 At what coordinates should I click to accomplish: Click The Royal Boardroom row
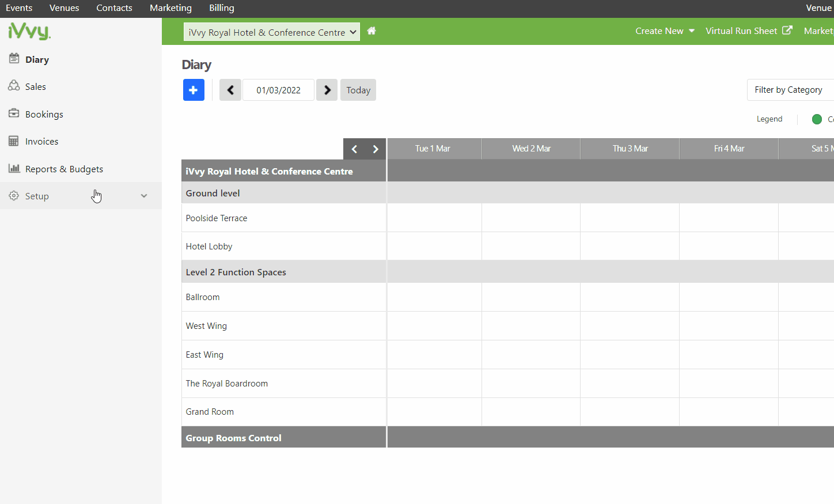pyautogui.click(x=284, y=384)
